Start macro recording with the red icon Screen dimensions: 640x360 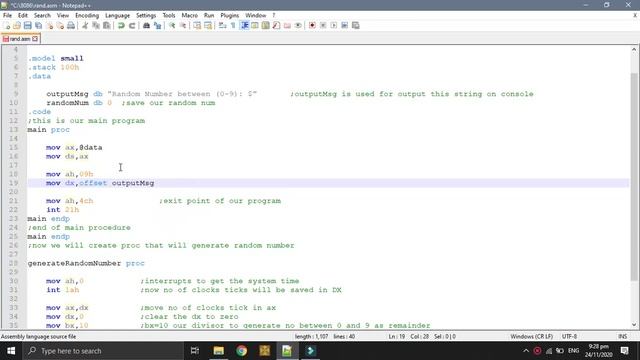pyautogui.click(x=312, y=26)
